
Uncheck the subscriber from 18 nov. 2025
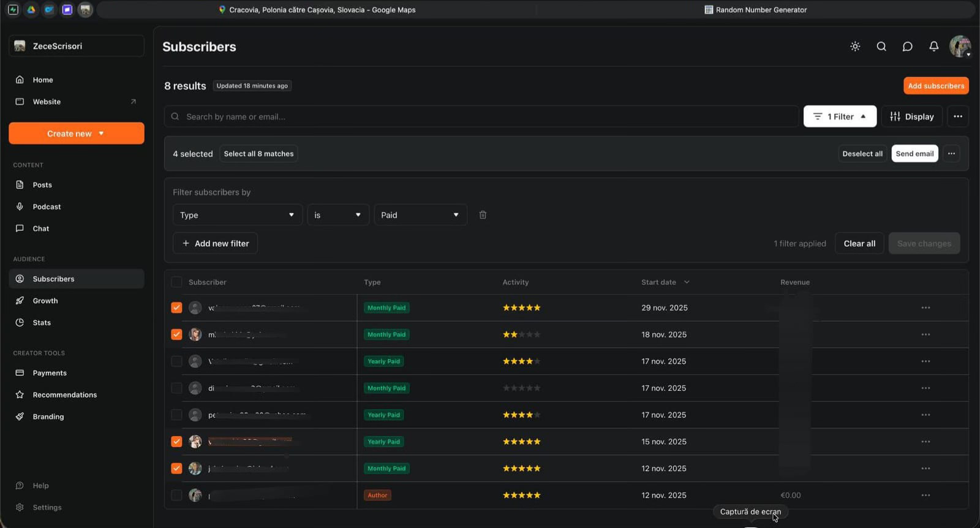(x=176, y=334)
